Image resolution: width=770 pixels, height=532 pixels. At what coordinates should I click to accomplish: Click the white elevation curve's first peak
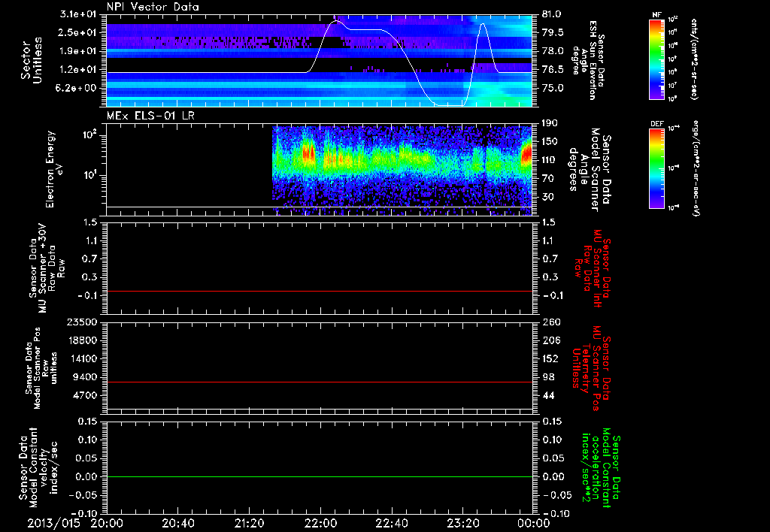336,21
